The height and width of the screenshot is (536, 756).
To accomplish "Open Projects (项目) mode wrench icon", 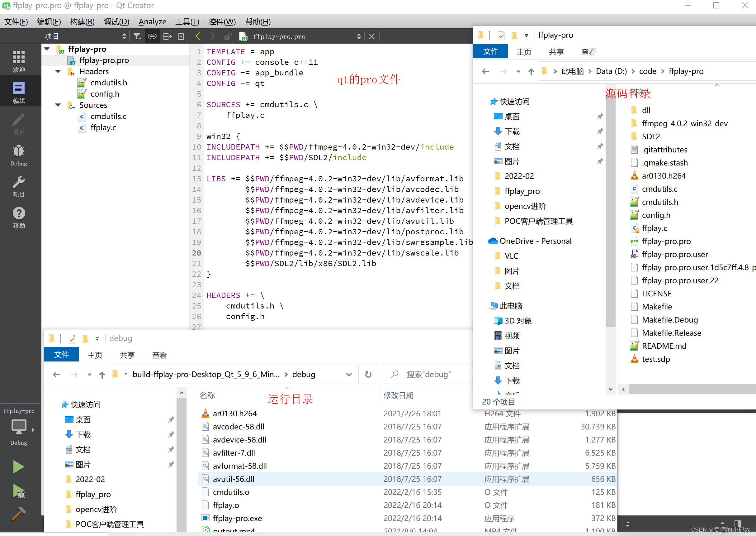I will (19, 186).
